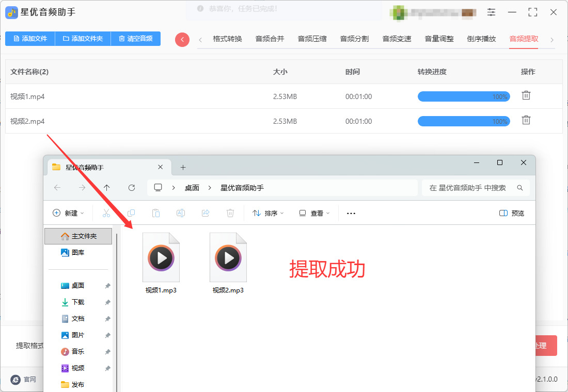This screenshot has height=392, width=568.
Task: Open the 查看 view dropdown
Action: [314, 213]
